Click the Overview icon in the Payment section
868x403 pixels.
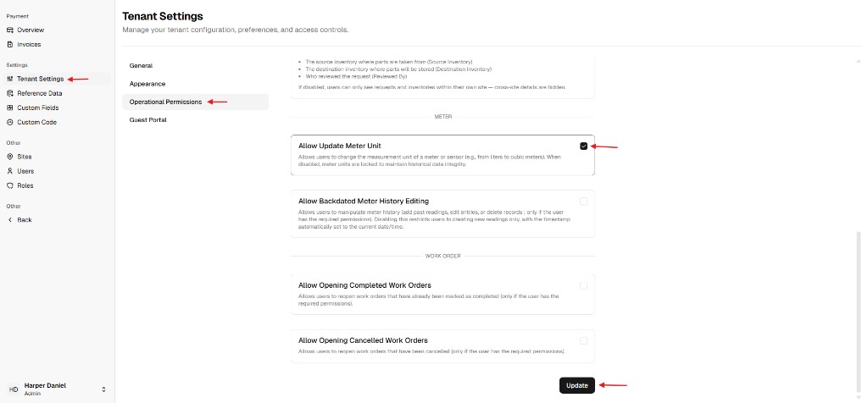tap(10, 30)
